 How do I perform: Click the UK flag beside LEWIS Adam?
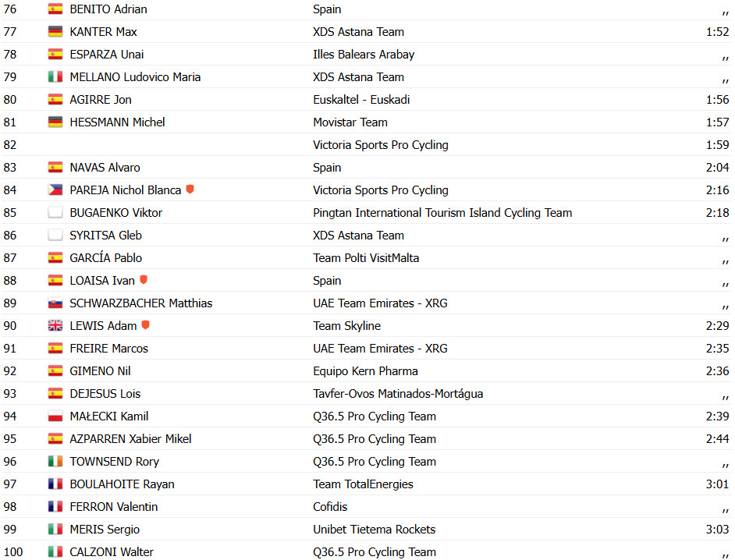pyautogui.click(x=55, y=325)
